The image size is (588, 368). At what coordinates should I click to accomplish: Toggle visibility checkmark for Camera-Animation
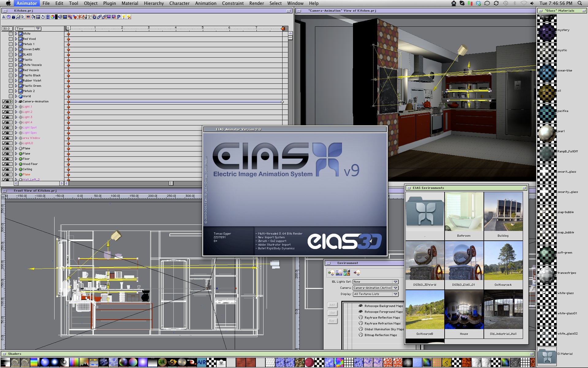[x=4, y=102]
